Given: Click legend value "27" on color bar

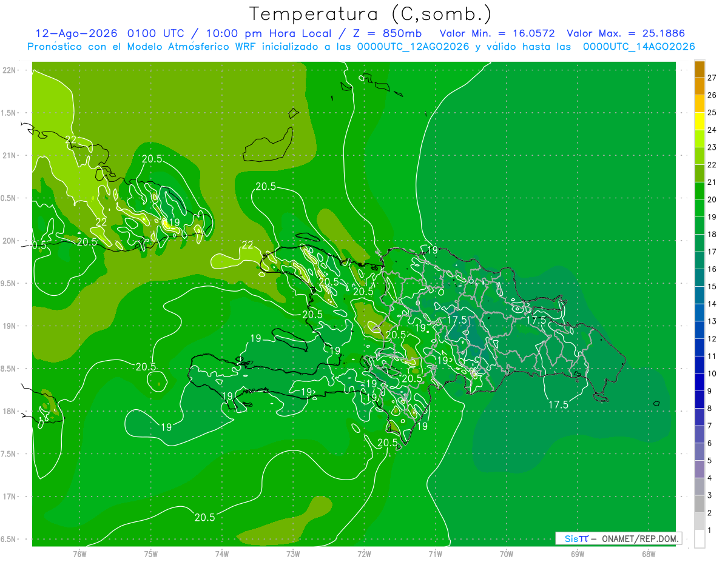Looking at the screenshot, I should coord(712,78).
